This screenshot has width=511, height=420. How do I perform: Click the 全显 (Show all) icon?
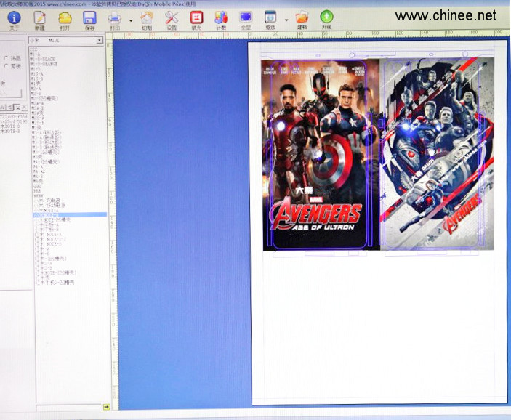pyautogui.click(x=246, y=17)
